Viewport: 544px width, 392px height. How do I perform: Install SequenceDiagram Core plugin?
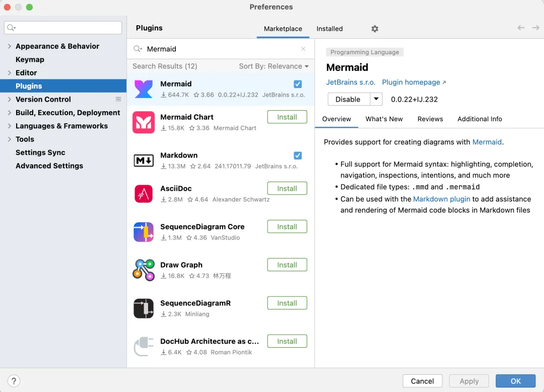pyautogui.click(x=287, y=226)
